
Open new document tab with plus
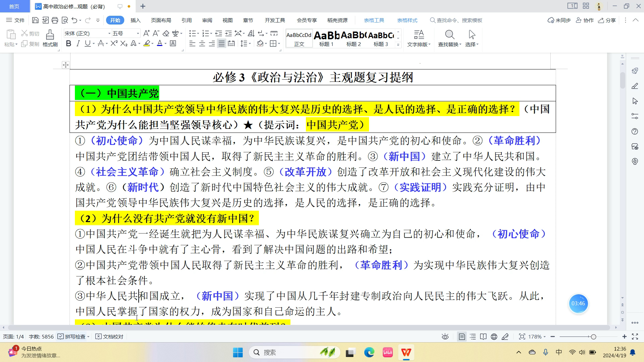click(143, 6)
